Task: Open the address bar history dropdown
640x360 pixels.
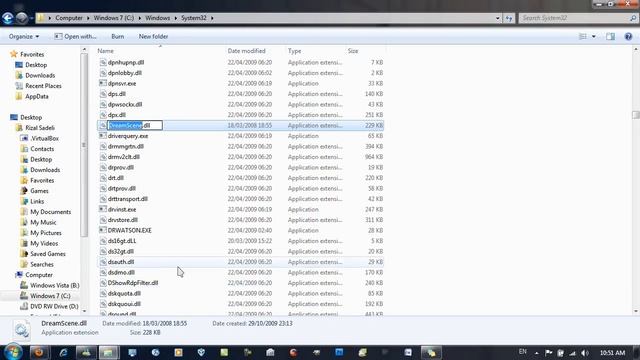Action: (497, 18)
